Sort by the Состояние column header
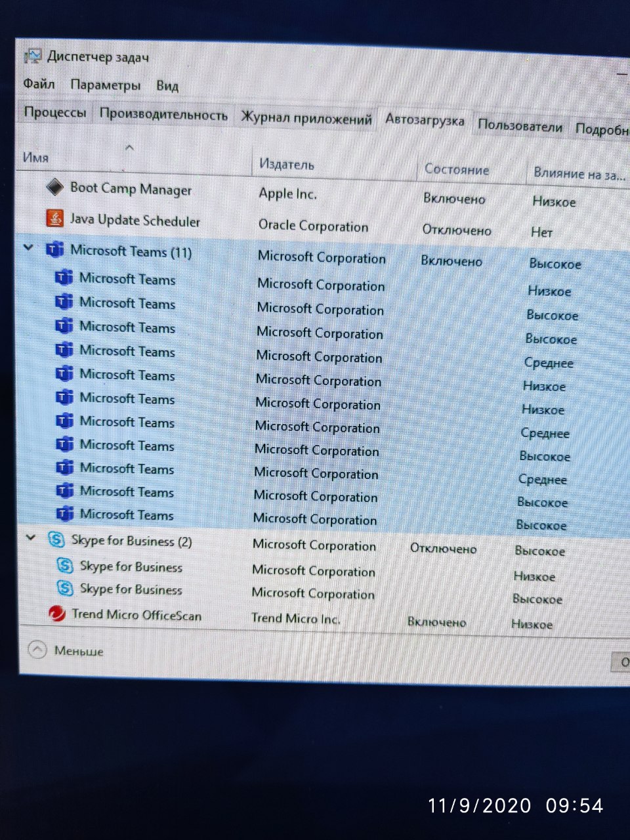The width and height of the screenshot is (630, 840). (x=457, y=169)
